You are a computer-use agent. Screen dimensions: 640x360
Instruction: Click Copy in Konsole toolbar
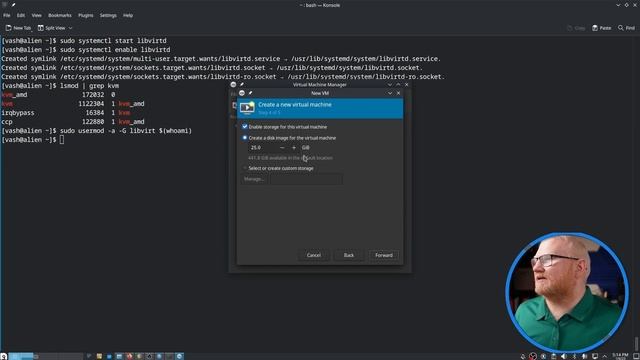(x=576, y=28)
